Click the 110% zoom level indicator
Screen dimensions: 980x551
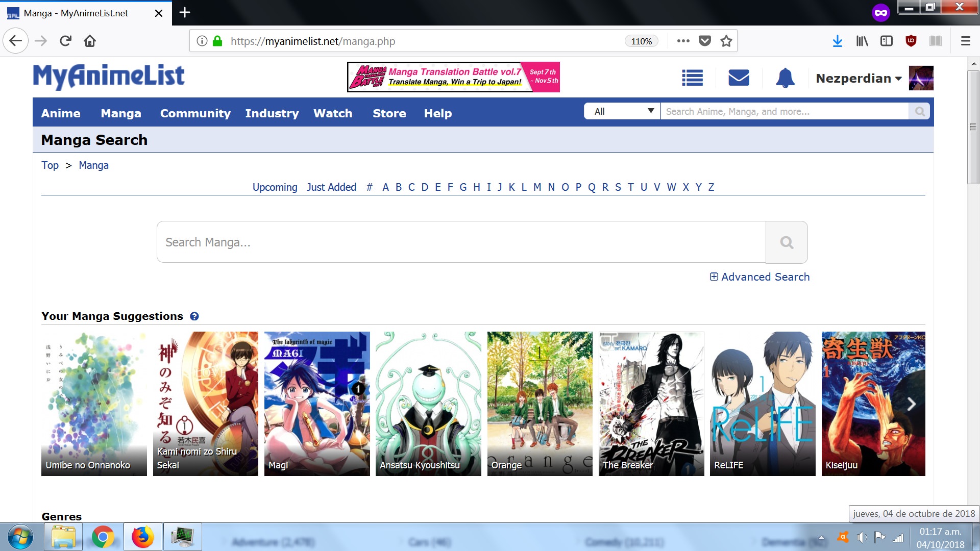tap(641, 41)
